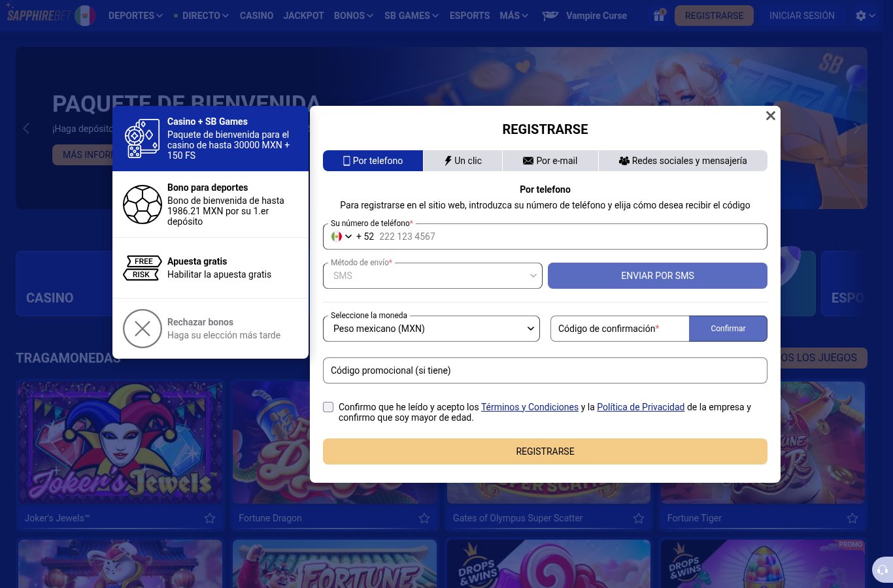Favorite Joker's Jewels with its star icon
The image size is (893, 588).
(x=210, y=518)
